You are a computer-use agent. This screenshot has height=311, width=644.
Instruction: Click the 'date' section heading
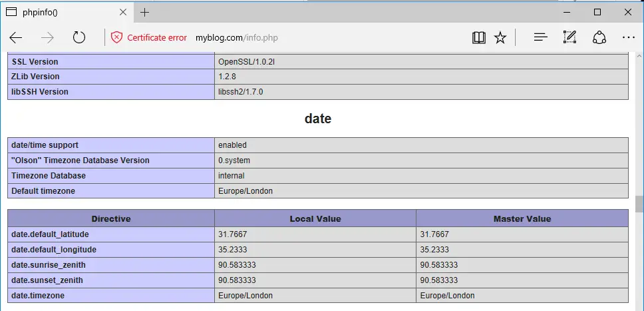(318, 119)
